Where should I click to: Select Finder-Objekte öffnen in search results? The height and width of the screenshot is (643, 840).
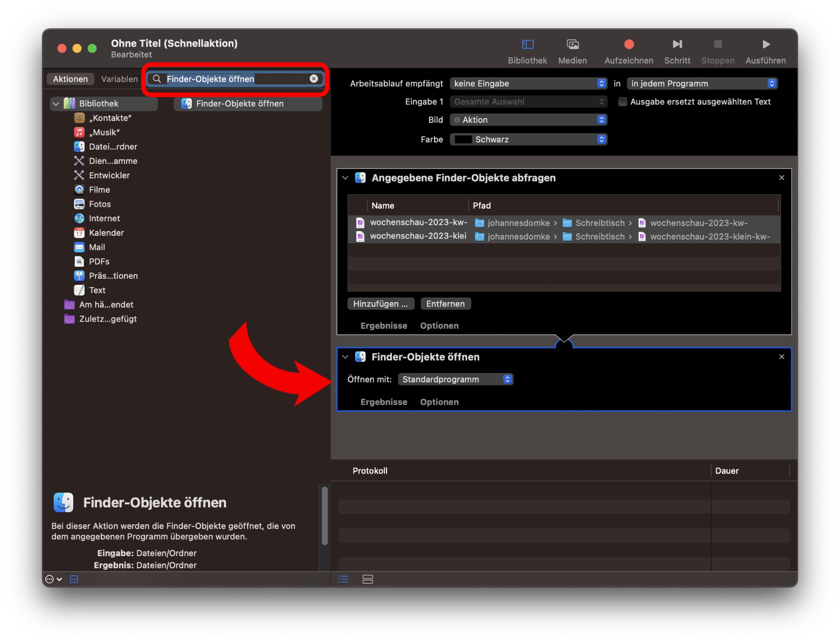248,104
